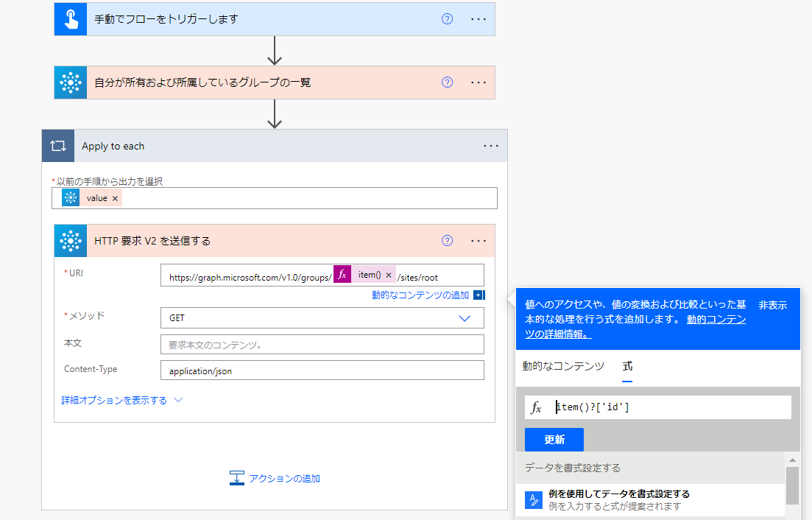
Task: Click the 更新 button
Action: point(554,440)
